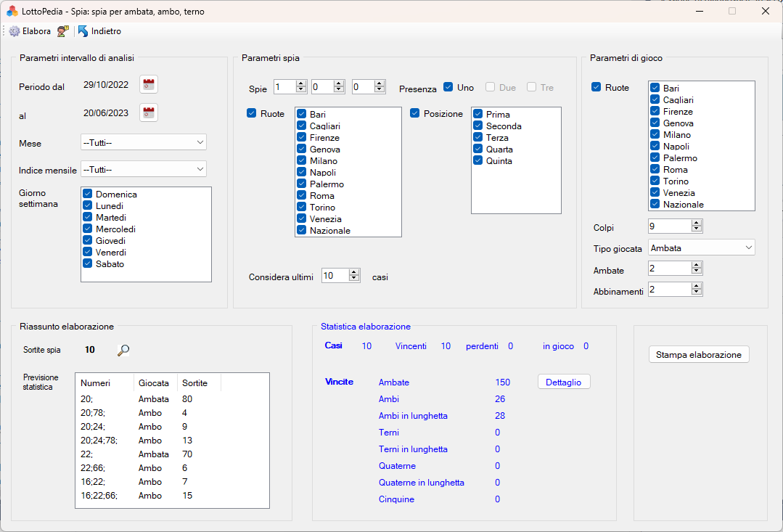This screenshot has height=532, width=783.
Task: Click the Considera ultimi value field
Action: click(335, 276)
